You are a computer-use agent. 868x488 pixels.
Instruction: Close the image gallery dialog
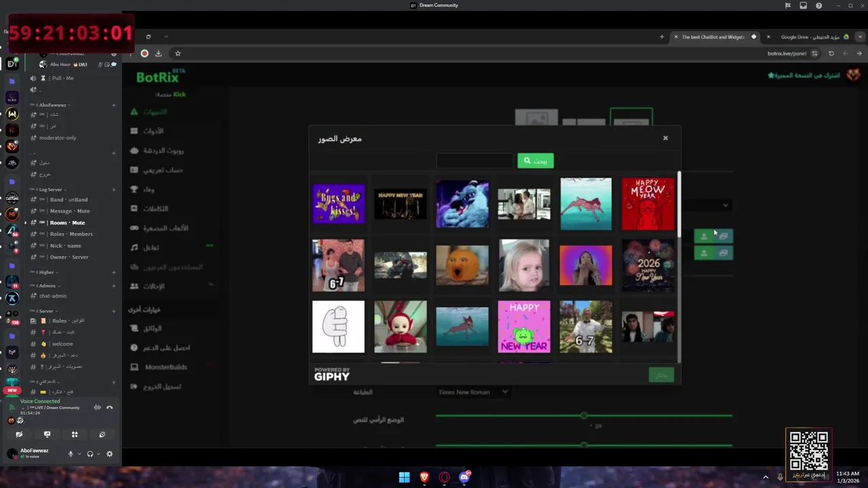point(665,138)
